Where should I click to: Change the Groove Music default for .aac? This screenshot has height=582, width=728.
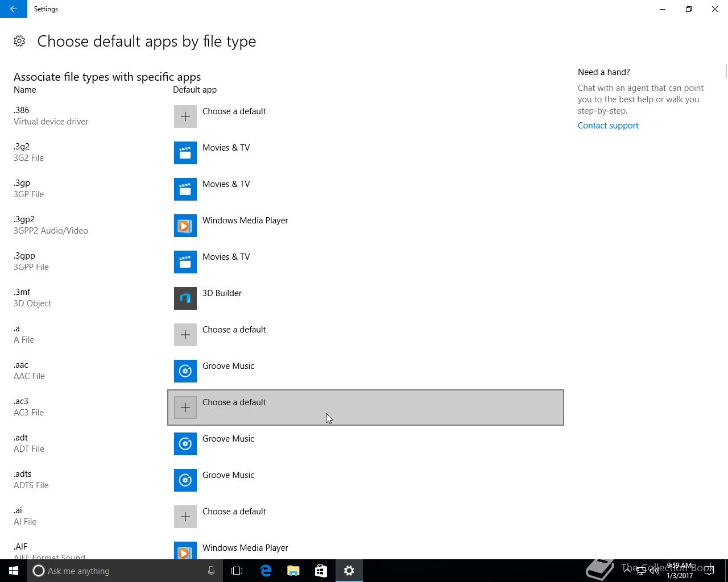tap(366, 371)
